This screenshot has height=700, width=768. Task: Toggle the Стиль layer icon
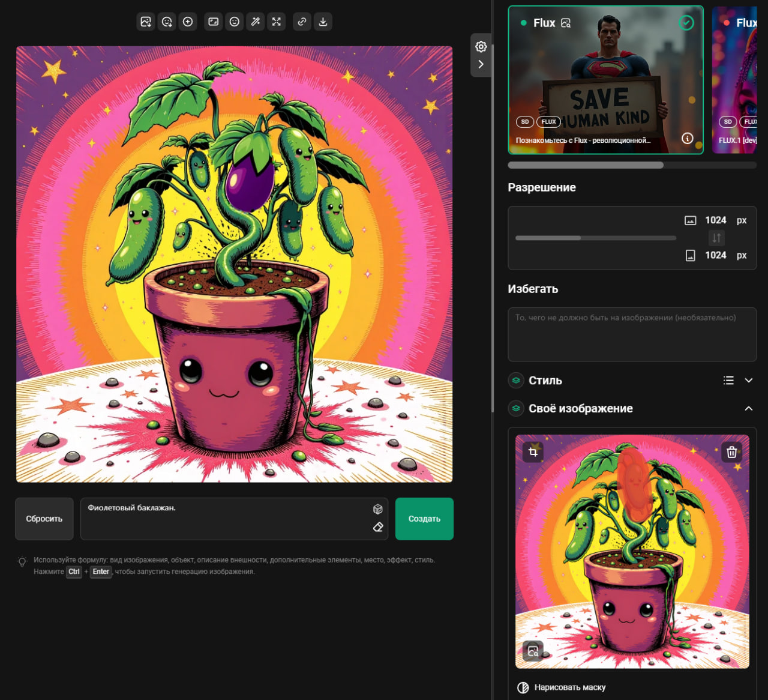[x=516, y=380]
